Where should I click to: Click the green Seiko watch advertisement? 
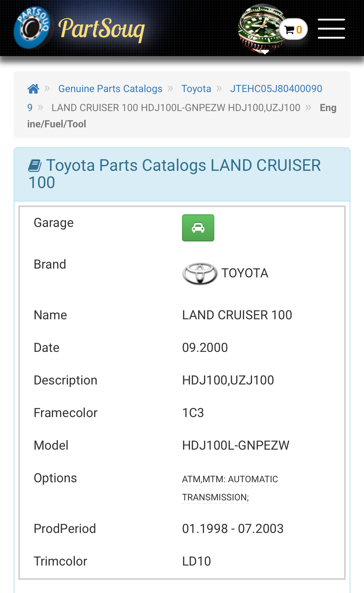260,27
